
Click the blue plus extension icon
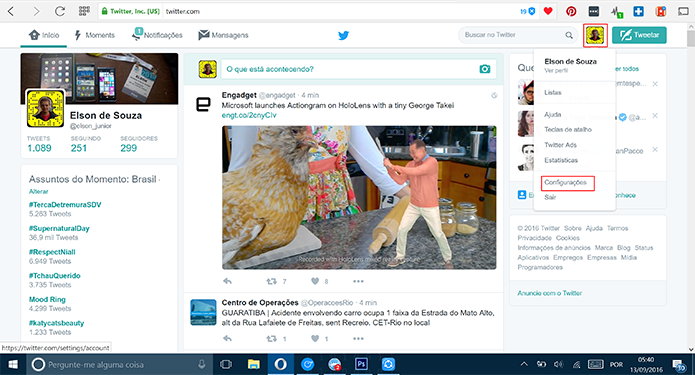(x=638, y=12)
